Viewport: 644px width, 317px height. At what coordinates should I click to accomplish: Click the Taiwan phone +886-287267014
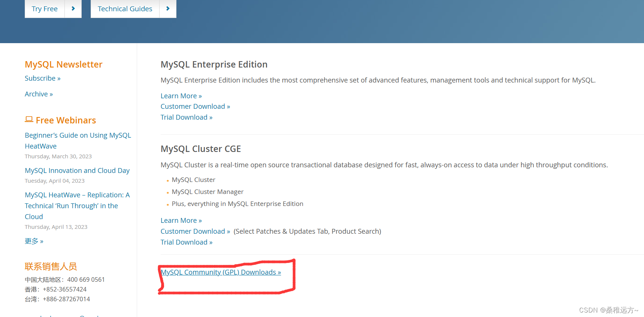[x=66, y=299]
